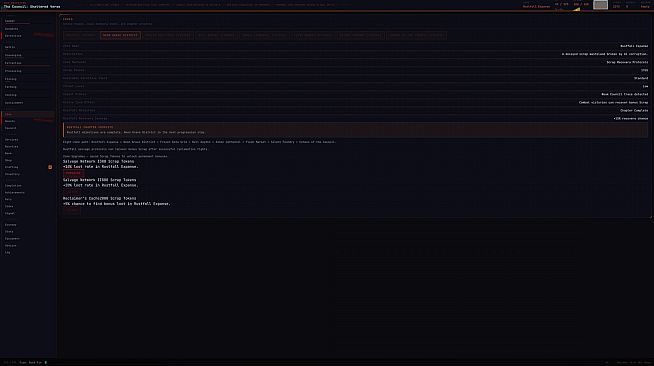
Task: Open the Bank page from sidebar
Action: pyautogui.click(x=8, y=153)
